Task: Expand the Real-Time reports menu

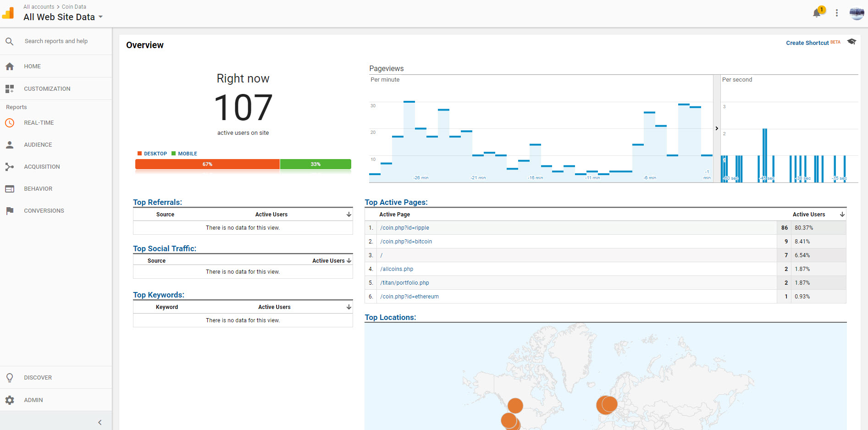Action: [39, 123]
